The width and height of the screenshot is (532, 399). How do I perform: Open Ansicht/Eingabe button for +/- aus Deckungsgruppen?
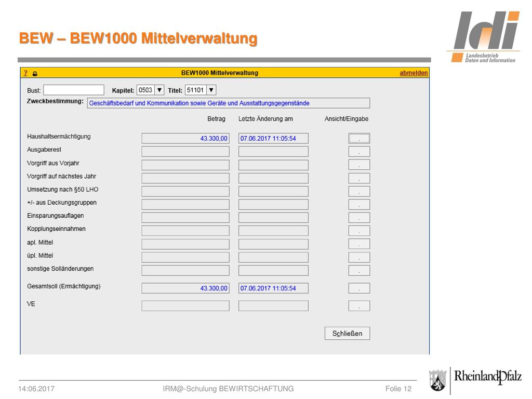pos(359,204)
